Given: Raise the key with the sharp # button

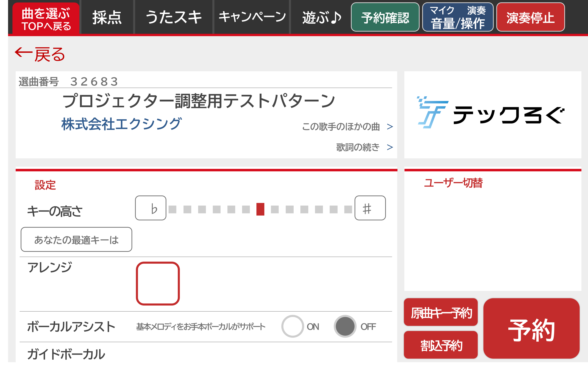Looking at the screenshot, I should click(370, 208).
